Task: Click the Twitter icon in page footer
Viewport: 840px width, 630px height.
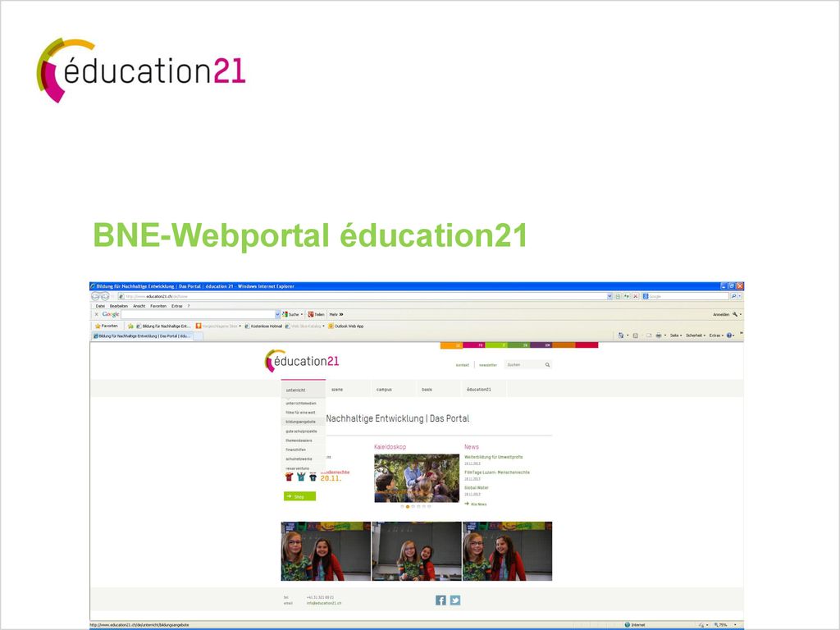Action: coord(454,600)
